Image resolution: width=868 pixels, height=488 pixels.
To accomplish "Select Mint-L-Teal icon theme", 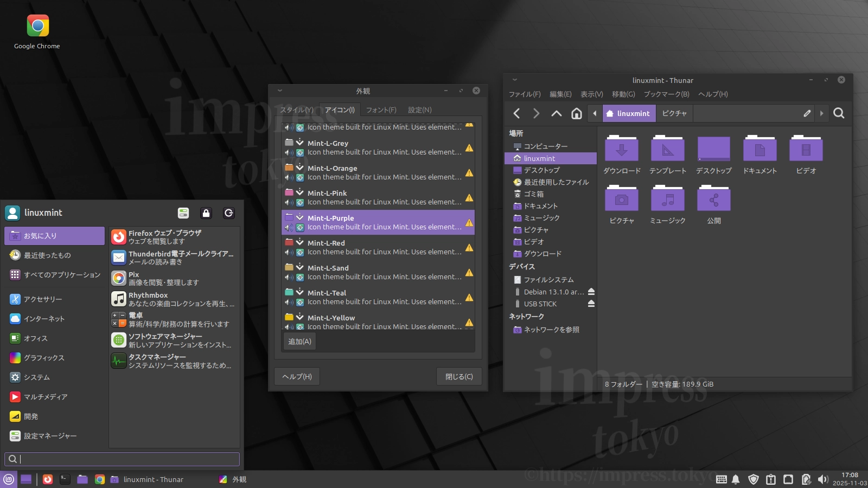I will click(x=378, y=297).
